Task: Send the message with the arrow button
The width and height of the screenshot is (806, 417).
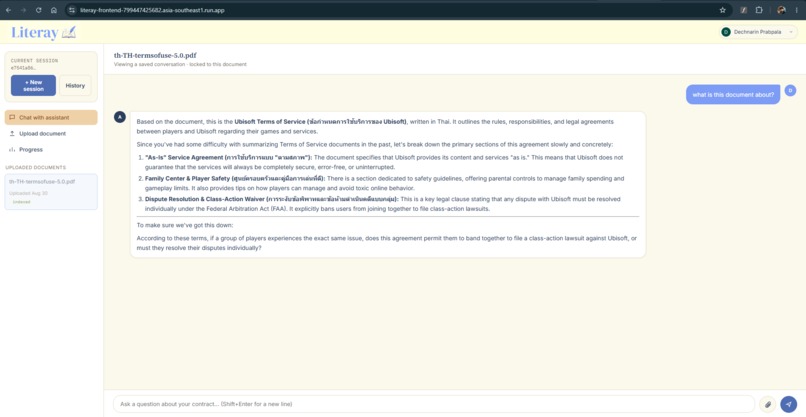Action: click(x=789, y=404)
